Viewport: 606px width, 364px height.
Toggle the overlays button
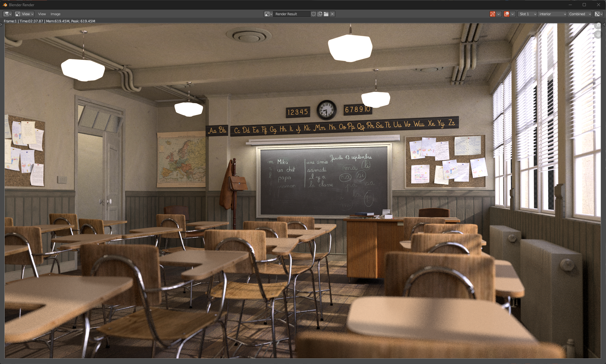pos(507,14)
